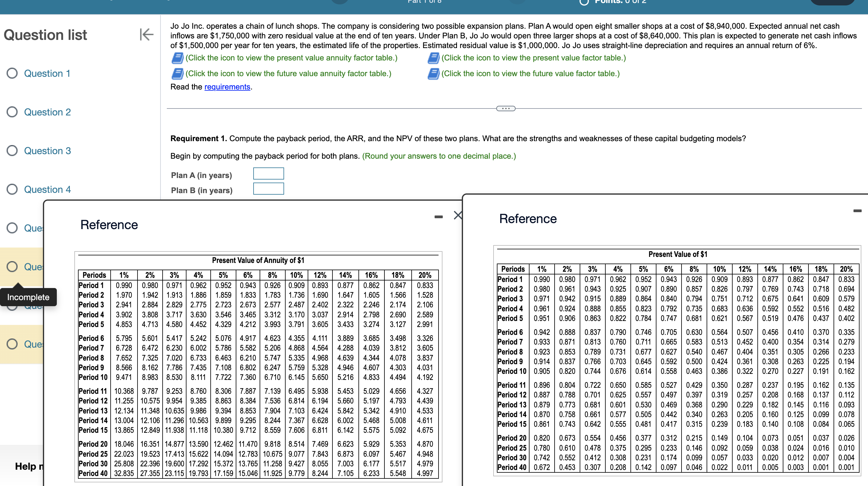Screen dimensions: 868x486
Task: Click the present value annuity factor table link text
Action: coord(291,58)
